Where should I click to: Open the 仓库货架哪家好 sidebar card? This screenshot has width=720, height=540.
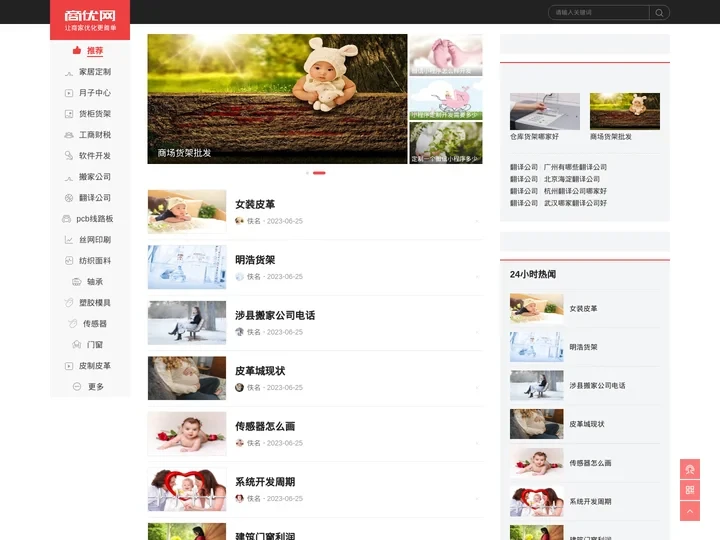click(x=545, y=117)
